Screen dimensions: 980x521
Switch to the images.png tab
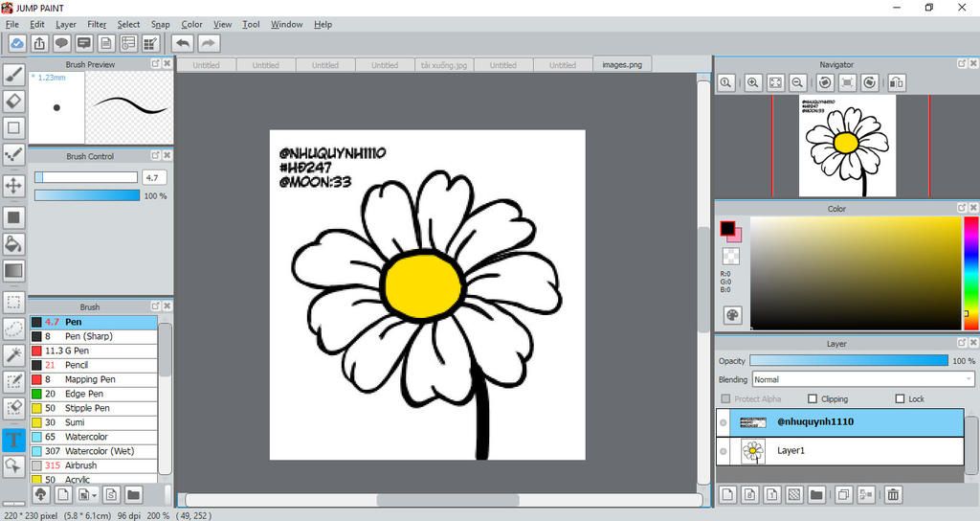coord(622,64)
